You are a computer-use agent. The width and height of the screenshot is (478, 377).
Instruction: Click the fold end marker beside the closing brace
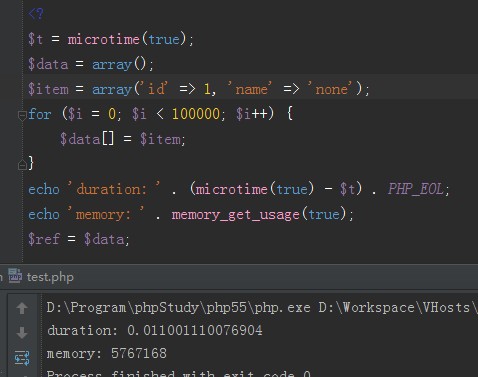coord(22,165)
